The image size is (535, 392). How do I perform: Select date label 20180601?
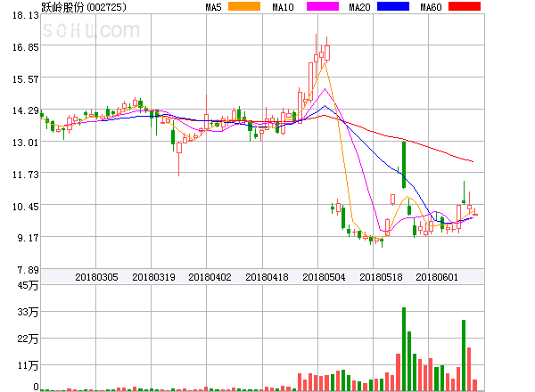[437, 277]
